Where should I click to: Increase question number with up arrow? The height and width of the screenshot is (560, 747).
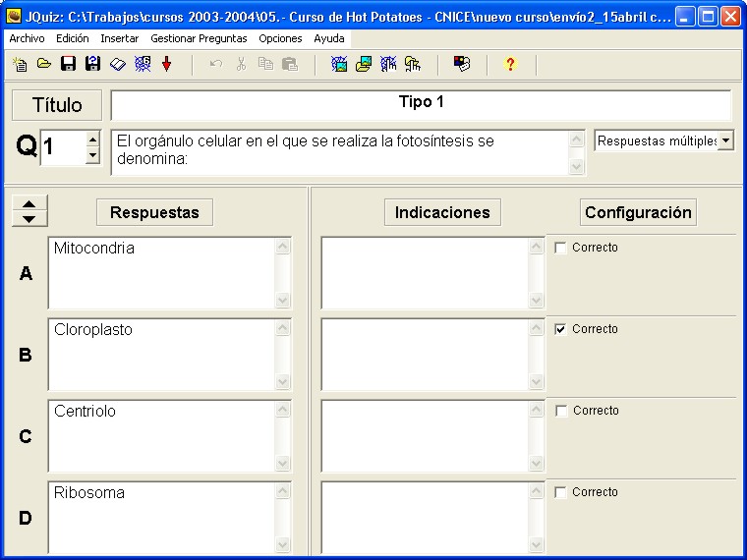pos(92,140)
